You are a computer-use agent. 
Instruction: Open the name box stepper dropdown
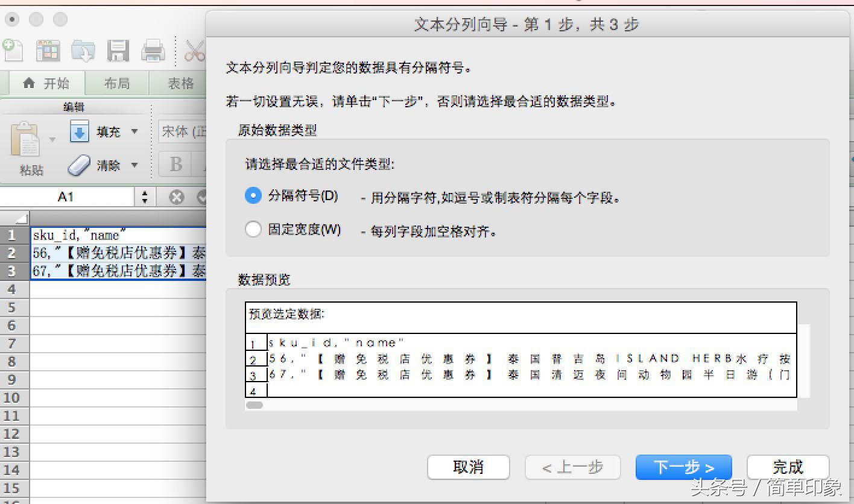(144, 196)
